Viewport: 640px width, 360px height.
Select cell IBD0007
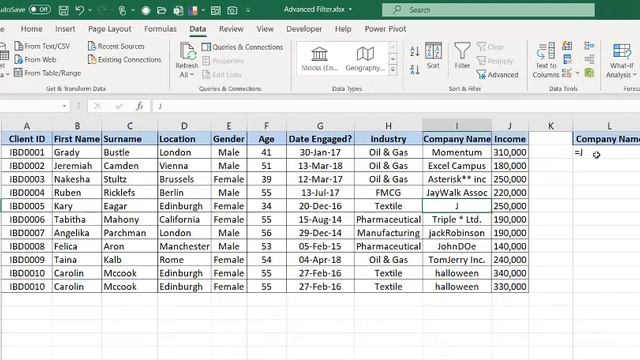(27, 233)
